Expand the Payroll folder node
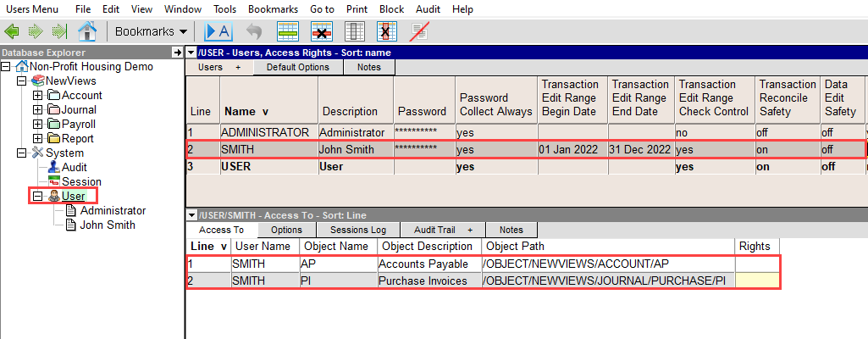 pos(37,125)
